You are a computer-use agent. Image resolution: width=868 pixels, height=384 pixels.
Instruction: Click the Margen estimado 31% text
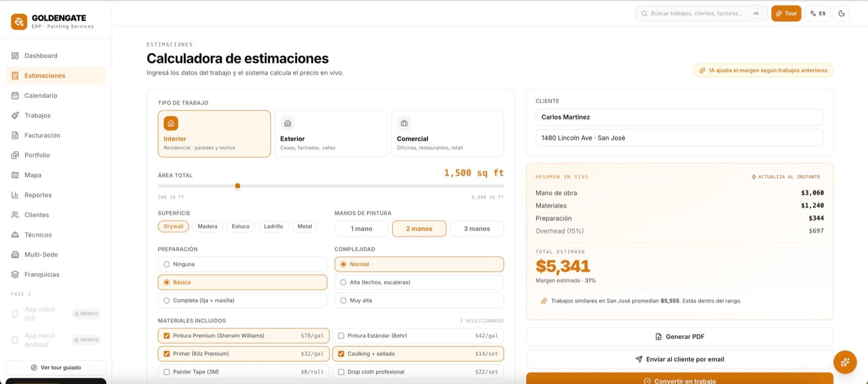coord(565,281)
